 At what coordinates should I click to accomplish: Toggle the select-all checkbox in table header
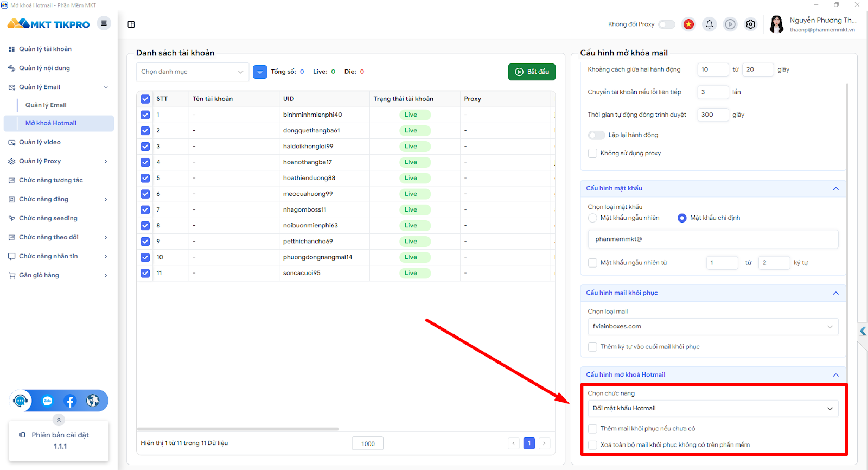click(x=145, y=99)
